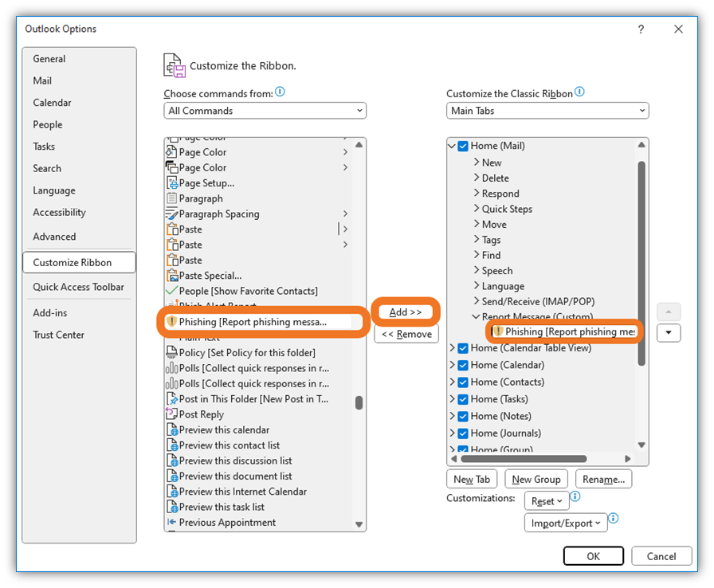Click the Policy [Set Policy] icon
Screen dimensions: 714x588
tap(171, 352)
